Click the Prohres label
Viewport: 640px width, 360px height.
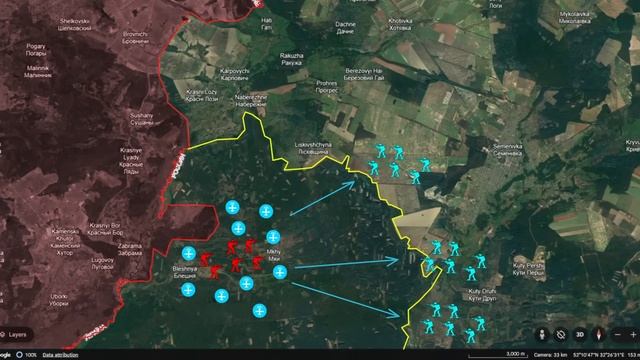327,87
